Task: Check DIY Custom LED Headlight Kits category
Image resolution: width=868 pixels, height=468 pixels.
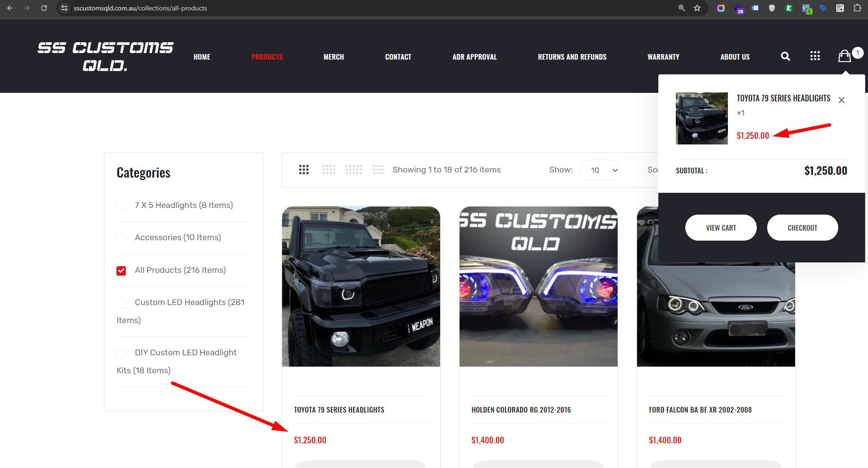Action: [x=121, y=353]
